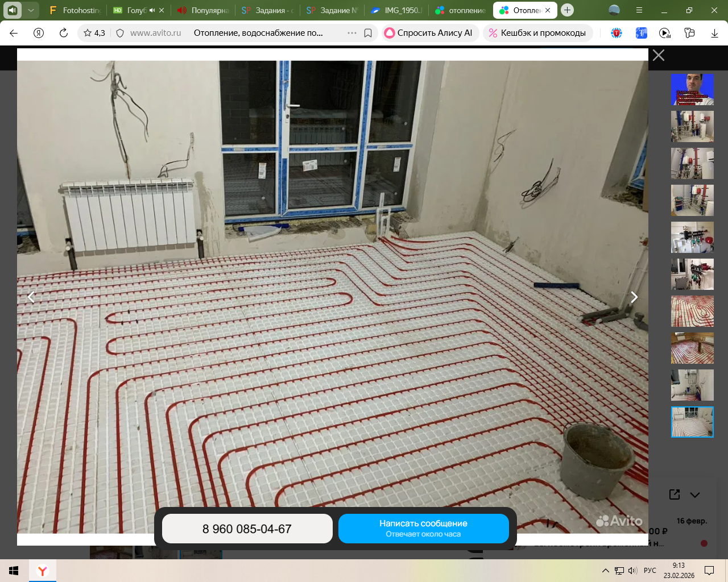Mute the Голуб tab audio
The image size is (728, 582).
[x=152, y=10]
